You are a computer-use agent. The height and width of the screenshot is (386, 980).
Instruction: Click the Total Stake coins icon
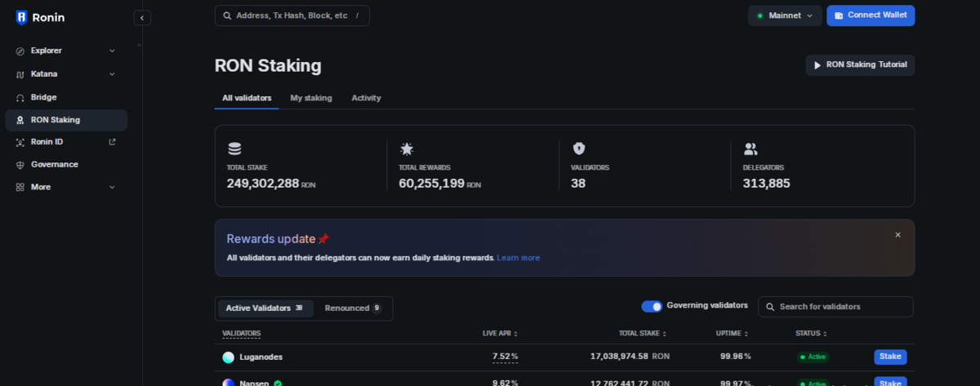(x=234, y=149)
